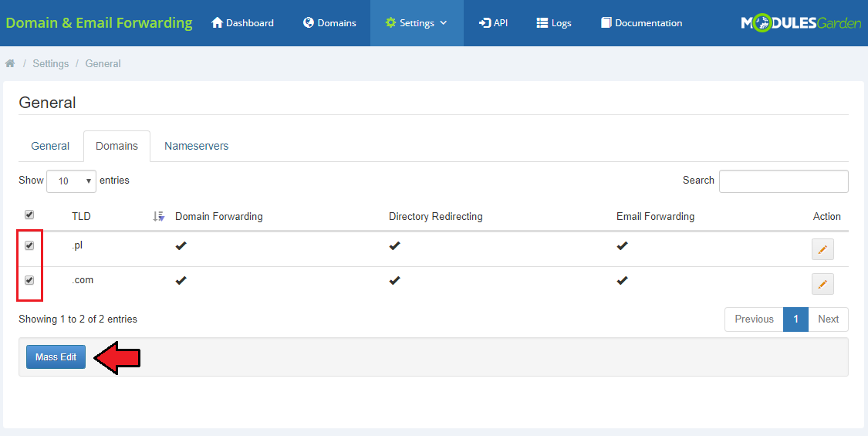This screenshot has height=436, width=868.
Task: Click Domain Forwarding checkmark for .pl
Action: [x=181, y=246]
